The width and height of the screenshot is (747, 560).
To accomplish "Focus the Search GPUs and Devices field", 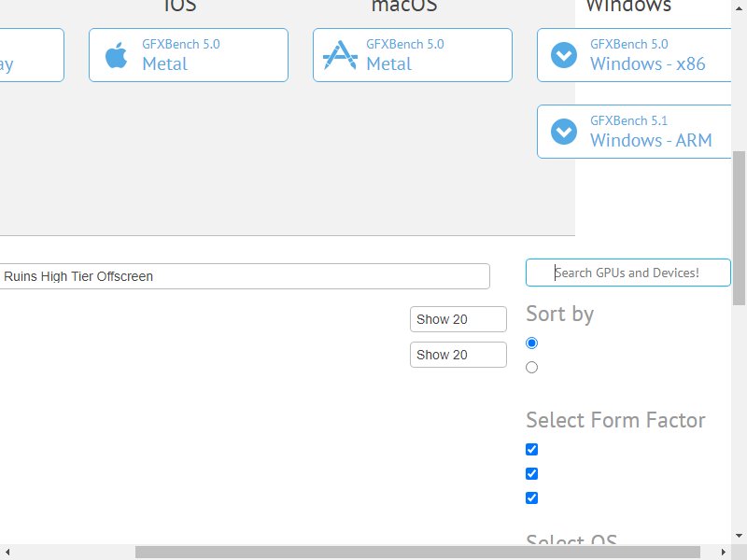I will pos(627,273).
